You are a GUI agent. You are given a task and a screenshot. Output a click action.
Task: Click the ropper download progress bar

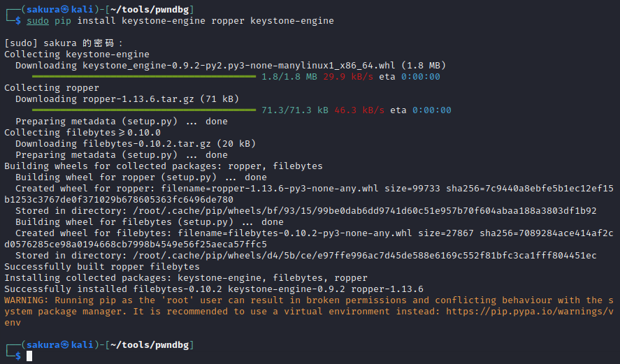tap(144, 110)
